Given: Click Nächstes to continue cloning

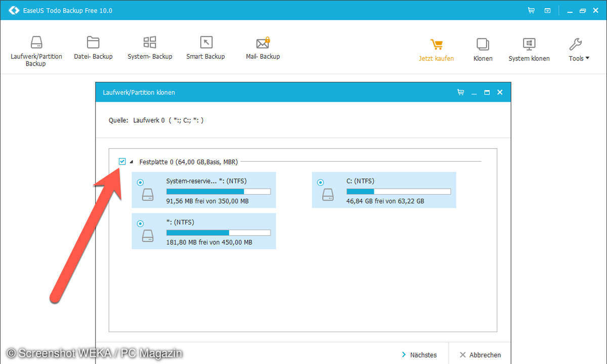Looking at the screenshot, I should point(419,355).
